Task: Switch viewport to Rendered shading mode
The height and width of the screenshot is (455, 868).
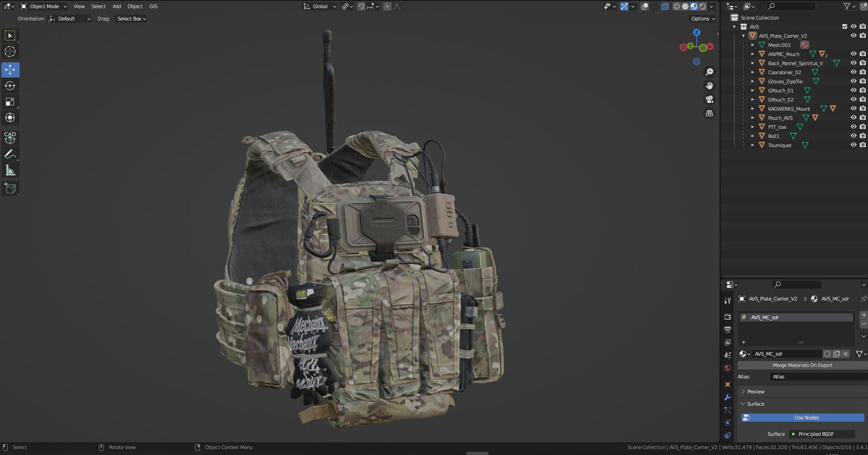Action: [702, 6]
